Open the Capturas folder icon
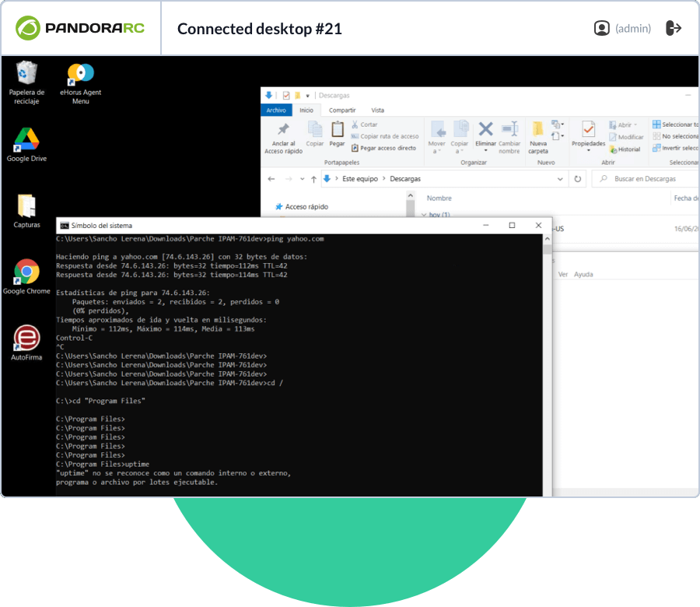This screenshot has height=607, width=700. pyautogui.click(x=26, y=211)
